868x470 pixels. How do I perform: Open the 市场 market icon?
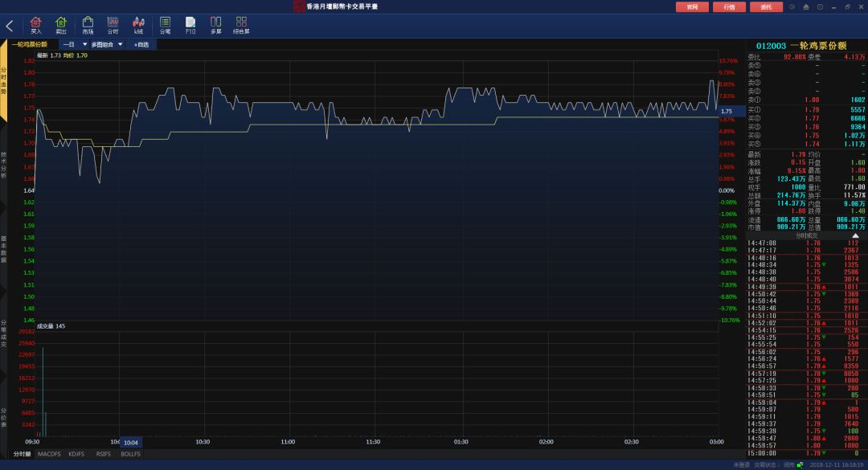click(88, 26)
